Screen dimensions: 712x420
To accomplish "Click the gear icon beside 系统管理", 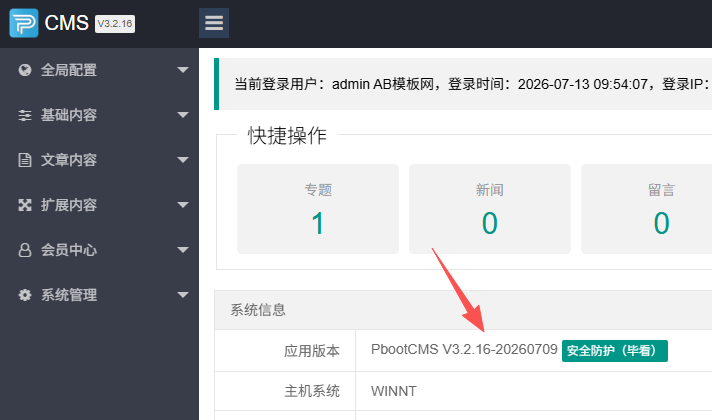I will (x=25, y=295).
